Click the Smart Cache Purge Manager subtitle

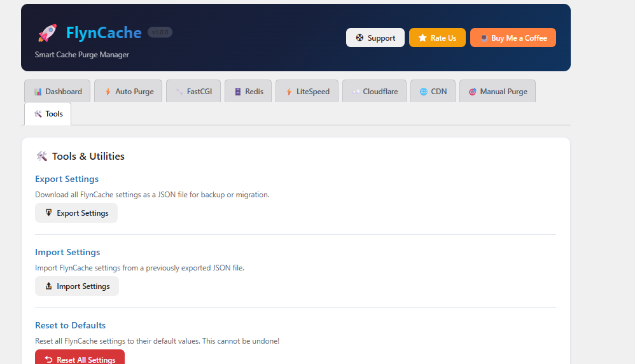(x=82, y=55)
